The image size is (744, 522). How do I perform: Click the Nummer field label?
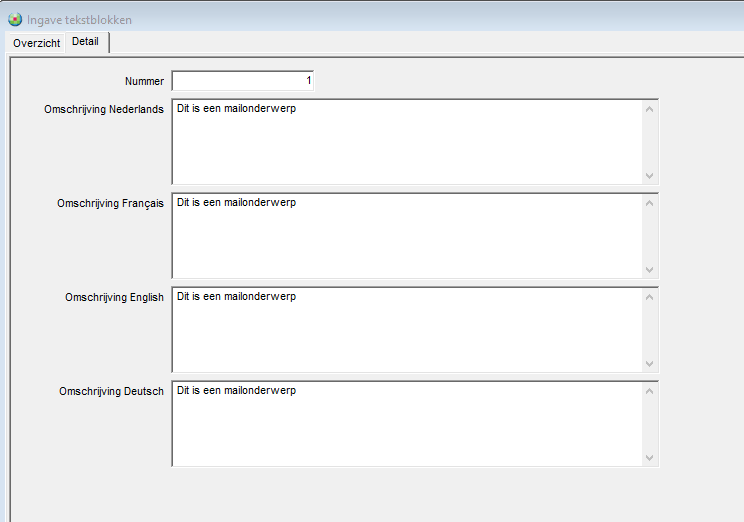(x=144, y=81)
